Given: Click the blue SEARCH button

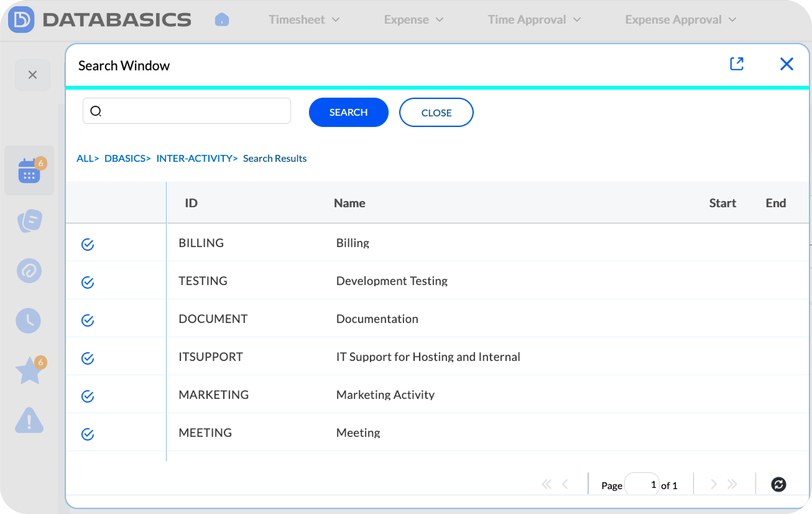Looking at the screenshot, I should (349, 112).
